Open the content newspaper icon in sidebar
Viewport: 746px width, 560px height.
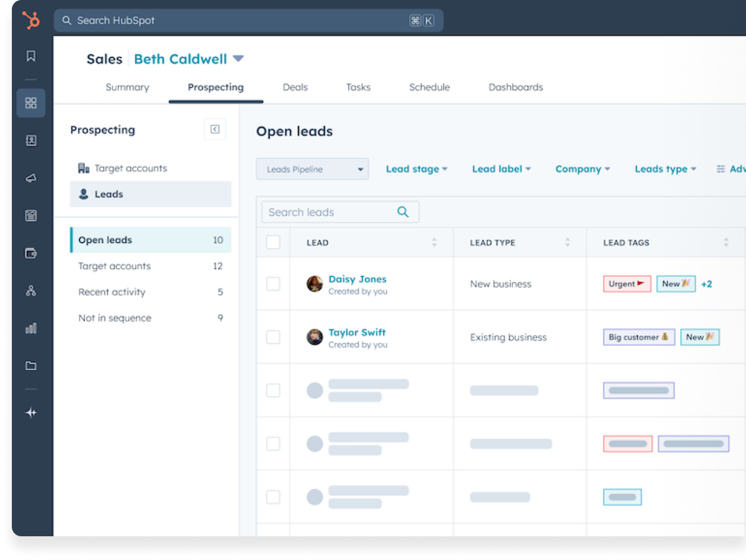tap(31, 216)
